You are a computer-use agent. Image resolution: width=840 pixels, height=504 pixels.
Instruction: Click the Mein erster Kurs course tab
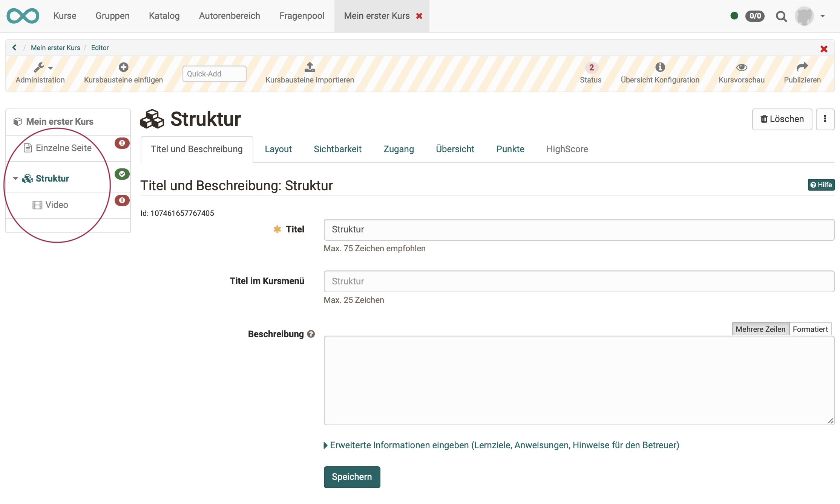[x=376, y=16]
